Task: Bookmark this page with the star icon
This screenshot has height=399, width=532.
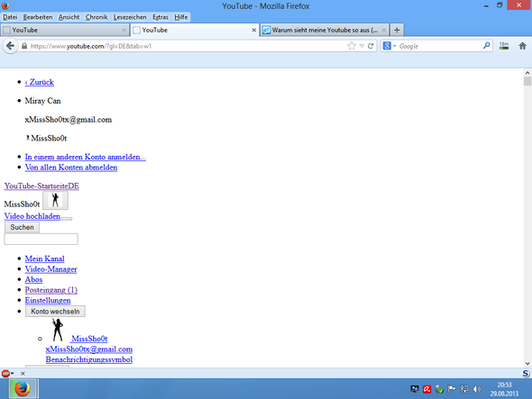Action: [352, 46]
